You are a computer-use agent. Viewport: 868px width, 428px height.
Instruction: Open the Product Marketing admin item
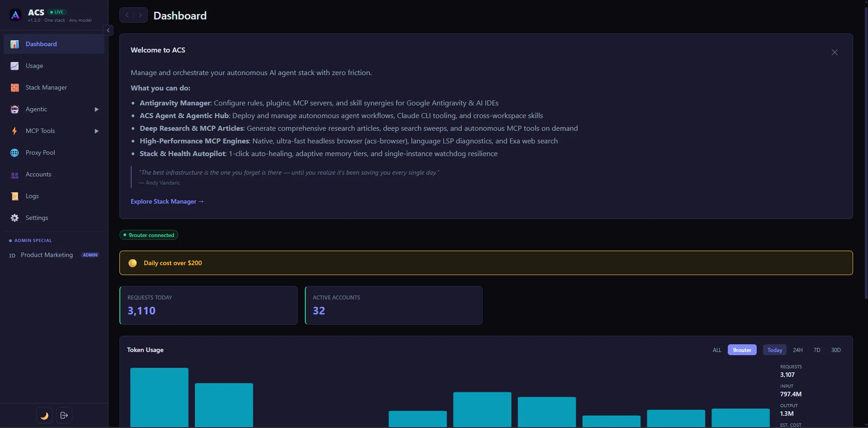click(54, 255)
